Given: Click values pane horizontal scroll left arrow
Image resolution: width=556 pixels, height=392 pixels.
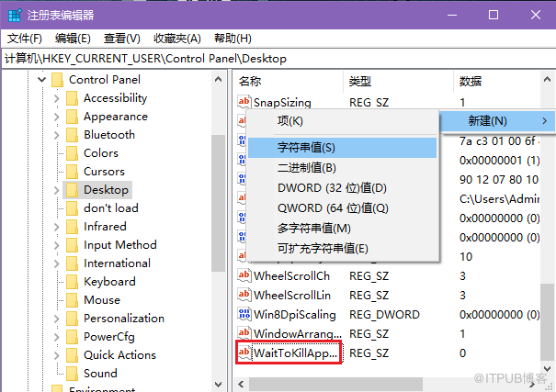Looking at the screenshot, I should click(x=241, y=385).
